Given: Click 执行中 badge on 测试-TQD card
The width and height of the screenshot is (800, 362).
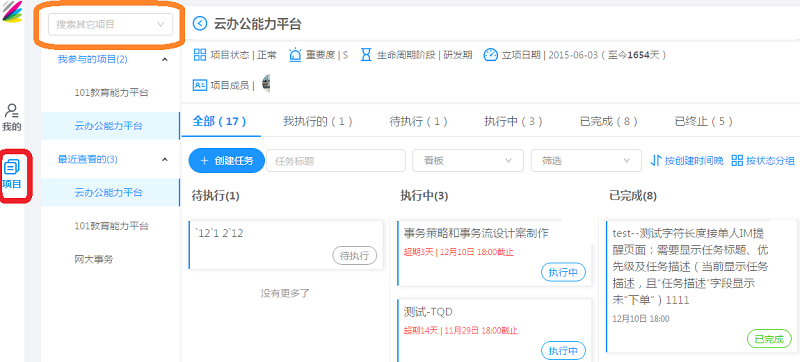Looking at the screenshot, I should [563, 351].
